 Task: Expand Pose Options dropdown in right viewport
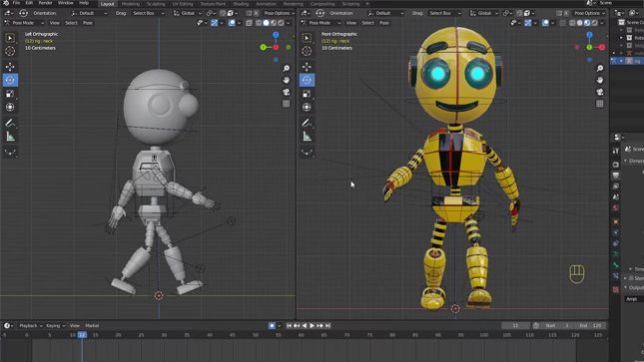[589, 13]
